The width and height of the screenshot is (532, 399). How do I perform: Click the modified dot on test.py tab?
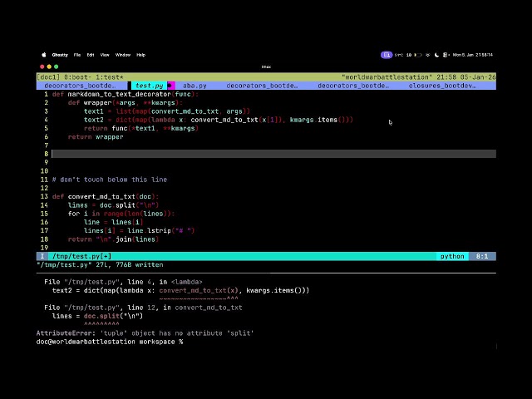pos(170,86)
